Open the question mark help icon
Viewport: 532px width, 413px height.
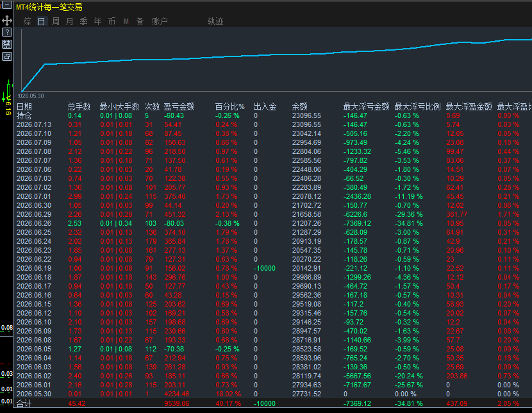coord(7,32)
